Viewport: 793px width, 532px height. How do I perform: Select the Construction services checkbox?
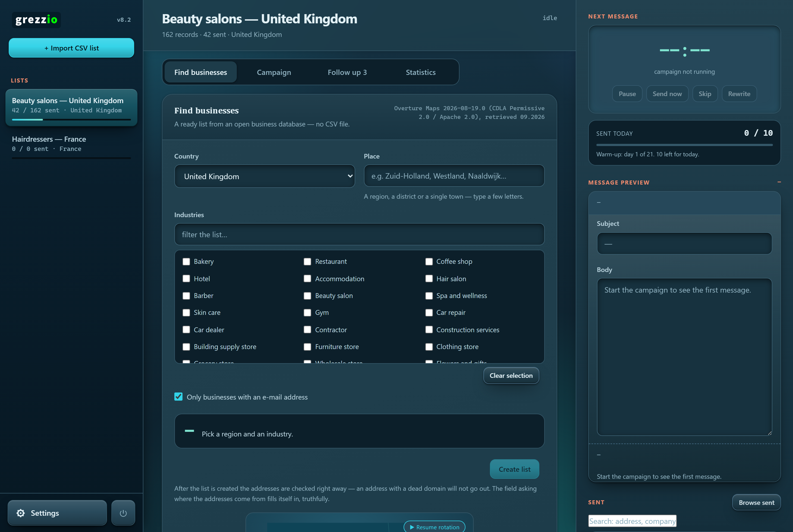pos(429,330)
